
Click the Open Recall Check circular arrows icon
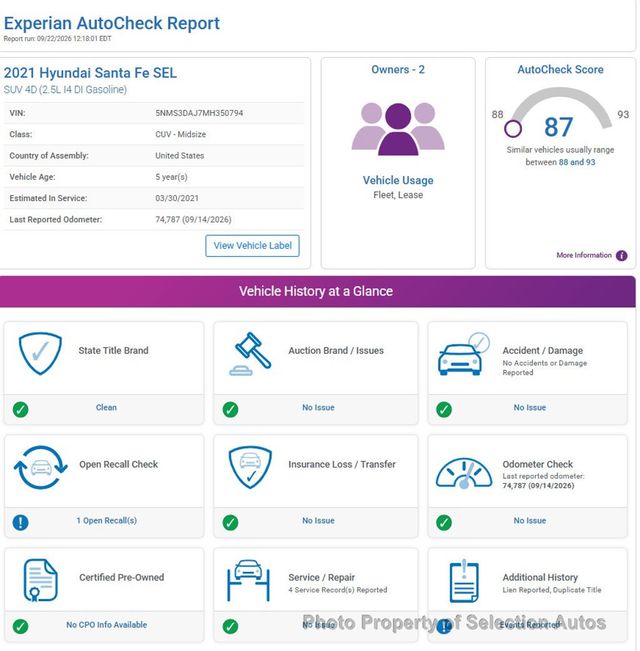[40, 467]
